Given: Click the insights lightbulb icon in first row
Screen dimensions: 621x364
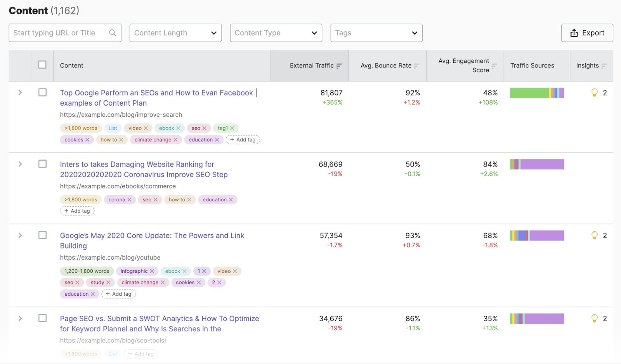Looking at the screenshot, I should [x=594, y=93].
